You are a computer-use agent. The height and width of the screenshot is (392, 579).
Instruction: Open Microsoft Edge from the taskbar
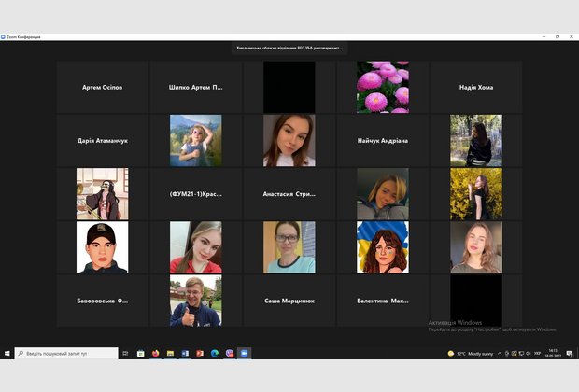coord(214,354)
